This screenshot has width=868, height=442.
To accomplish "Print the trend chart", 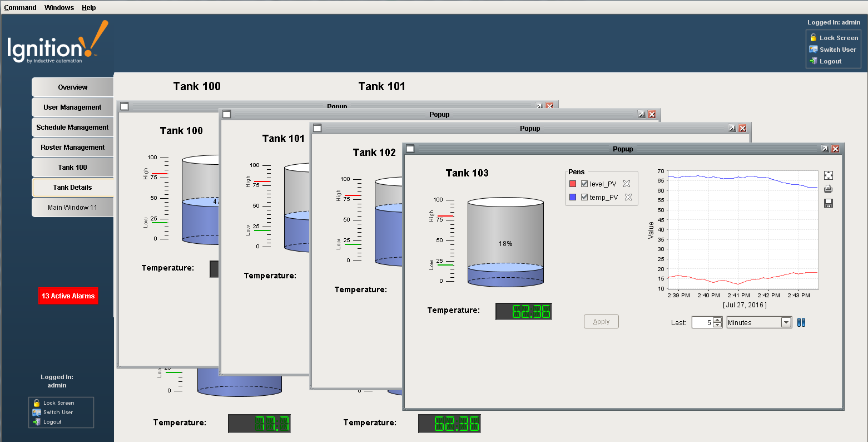I will (828, 189).
